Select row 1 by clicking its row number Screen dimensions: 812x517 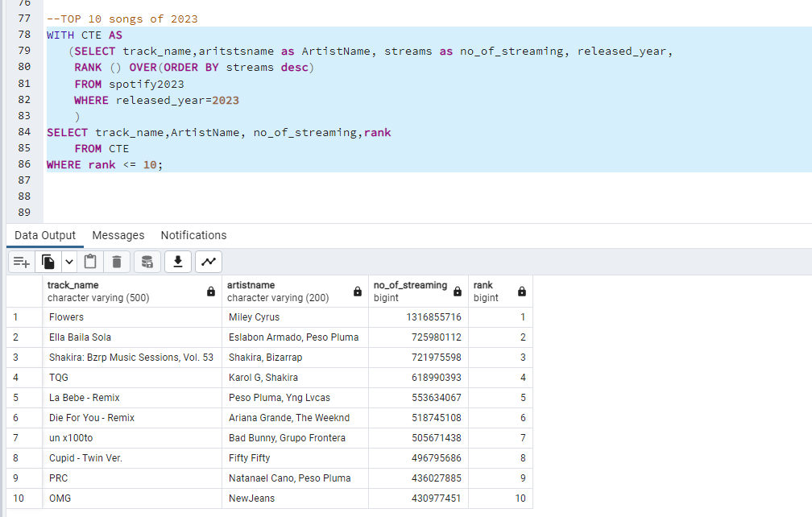(x=18, y=316)
